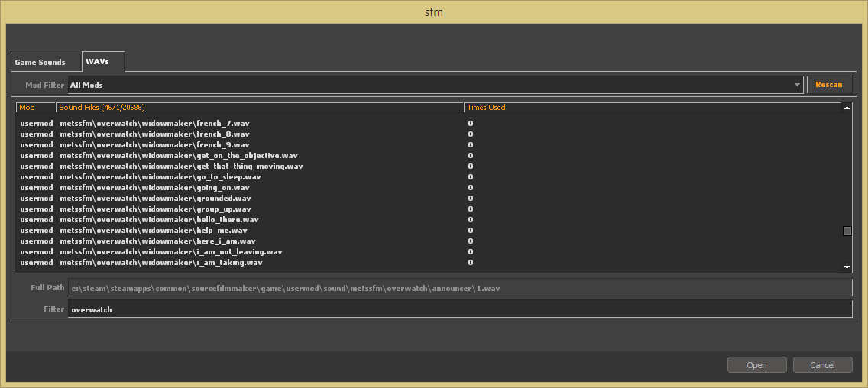Image resolution: width=868 pixels, height=388 pixels.
Task: Click the Open button
Action: (x=756, y=365)
